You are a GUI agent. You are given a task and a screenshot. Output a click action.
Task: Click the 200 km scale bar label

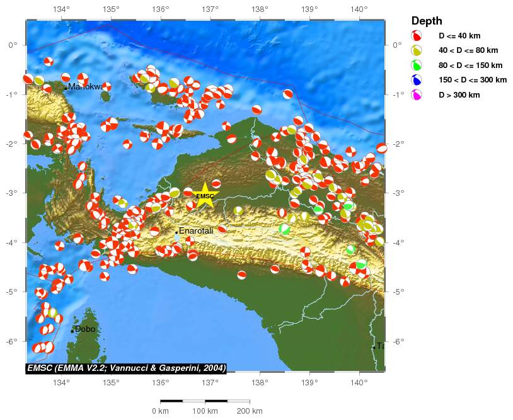[x=250, y=411]
